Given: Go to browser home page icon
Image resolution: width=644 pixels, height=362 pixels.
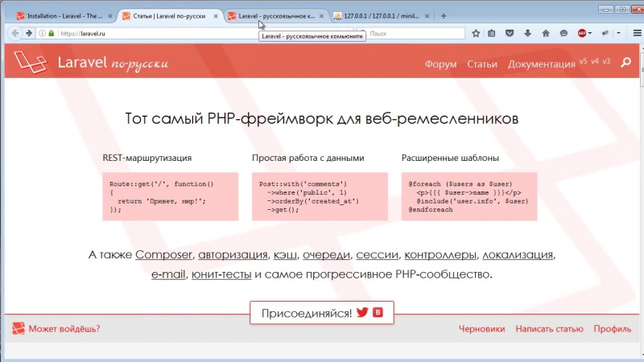Looking at the screenshot, I should [x=546, y=33].
